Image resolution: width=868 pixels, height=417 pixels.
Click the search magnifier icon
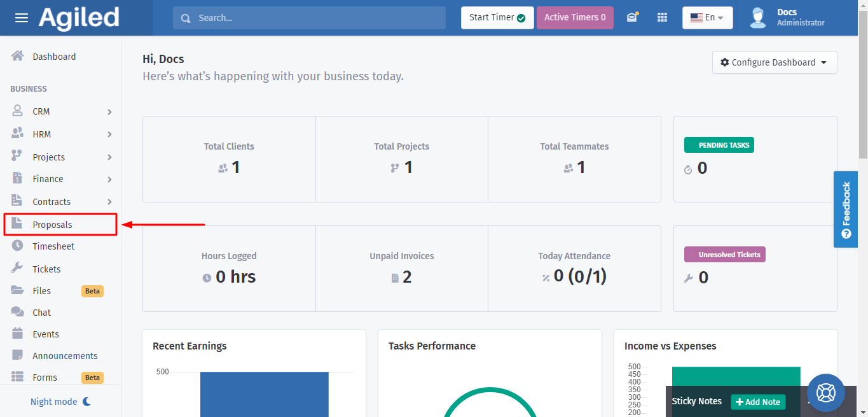pos(186,18)
